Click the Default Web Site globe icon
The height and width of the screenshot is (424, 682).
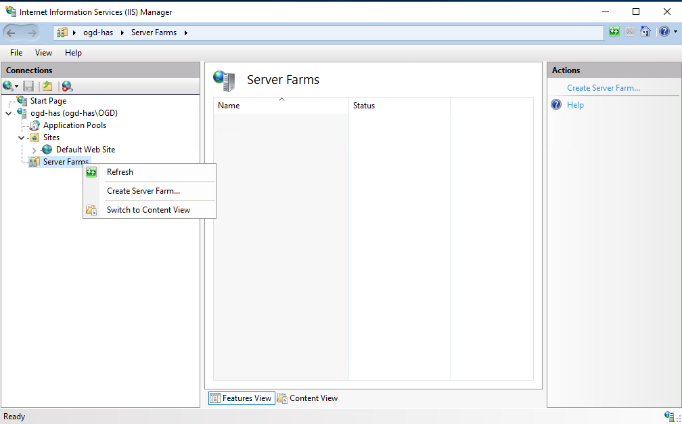[x=47, y=150]
